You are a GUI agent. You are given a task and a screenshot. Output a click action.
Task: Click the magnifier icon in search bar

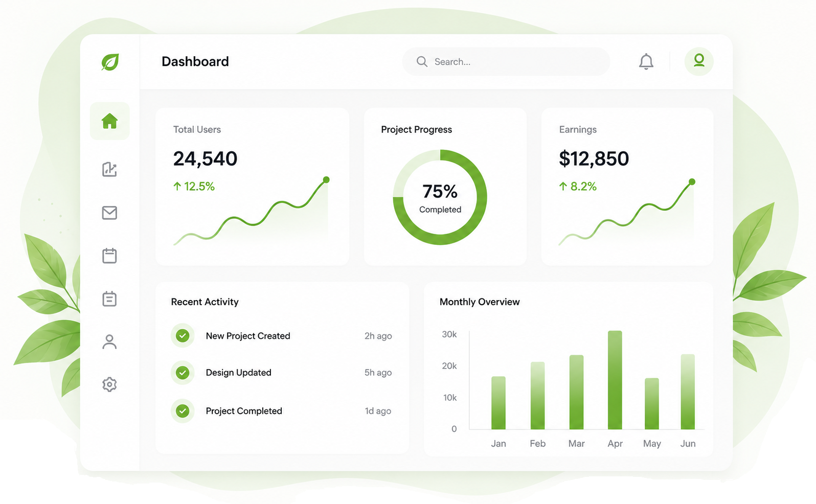[x=422, y=62]
